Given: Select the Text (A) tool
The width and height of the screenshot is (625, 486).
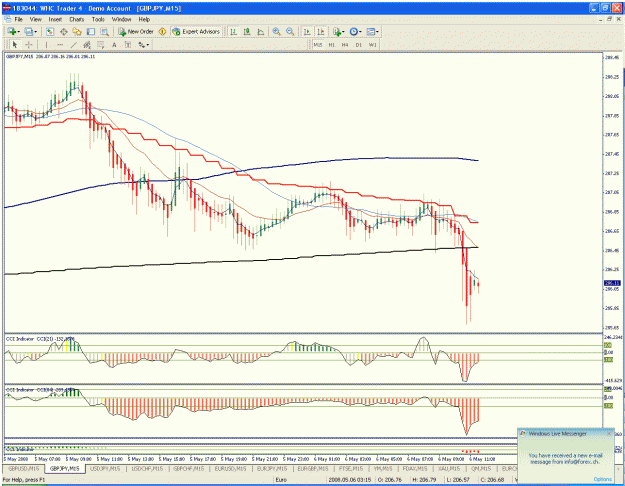Looking at the screenshot, I should (x=114, y=45).
